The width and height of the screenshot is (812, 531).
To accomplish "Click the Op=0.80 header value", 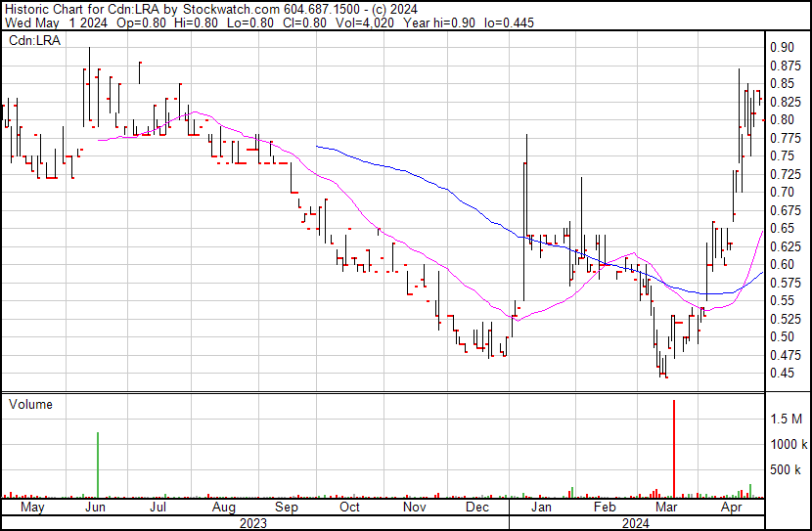I will (x=142, y=22).
